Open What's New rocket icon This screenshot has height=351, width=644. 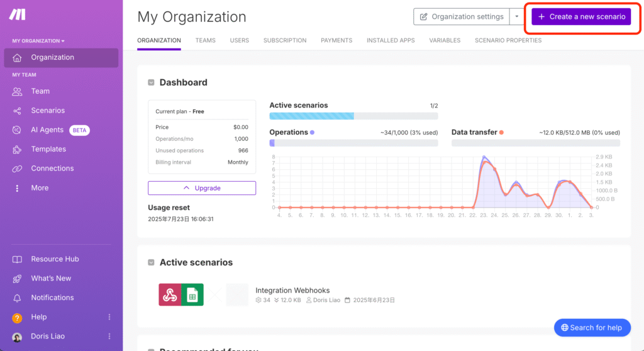tap(18, 278)
